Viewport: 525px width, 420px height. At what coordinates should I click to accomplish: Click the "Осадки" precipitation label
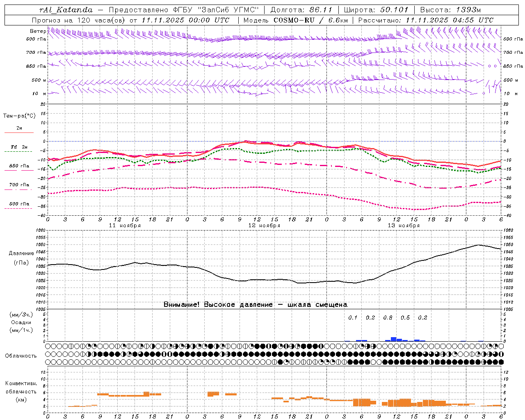coord(21,322)
